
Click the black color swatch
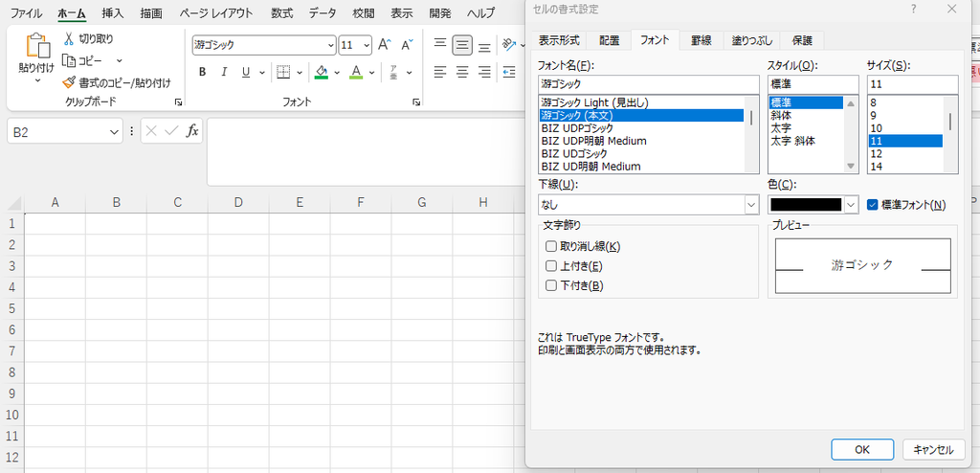tap(806, 205)
